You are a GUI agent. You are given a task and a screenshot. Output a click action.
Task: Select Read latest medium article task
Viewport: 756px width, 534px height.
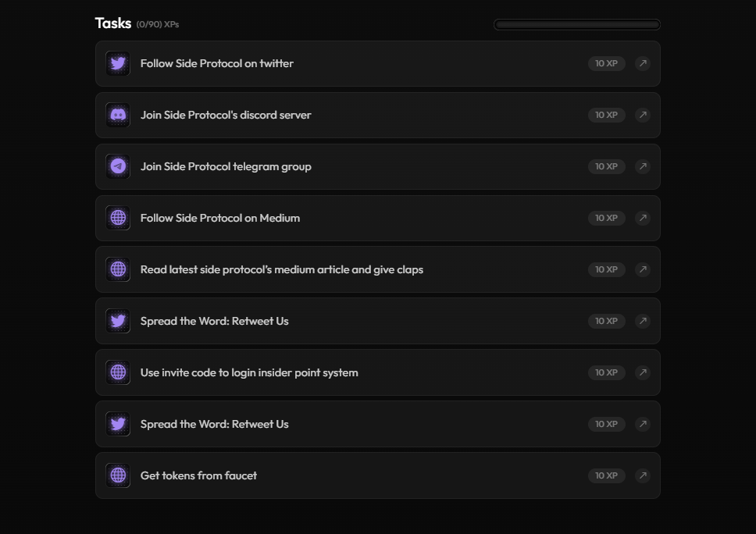pos(377,269)
